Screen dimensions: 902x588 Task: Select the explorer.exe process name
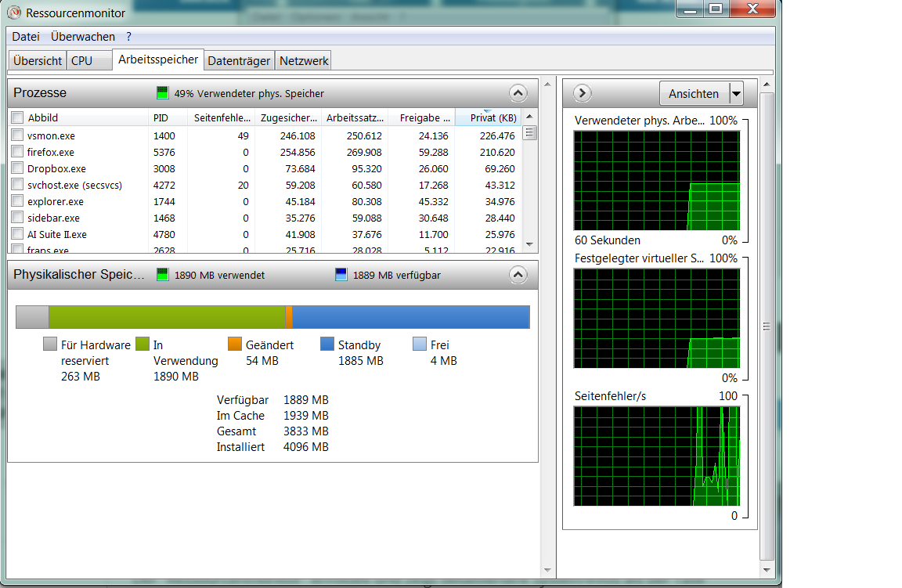[x=56, y=202]
